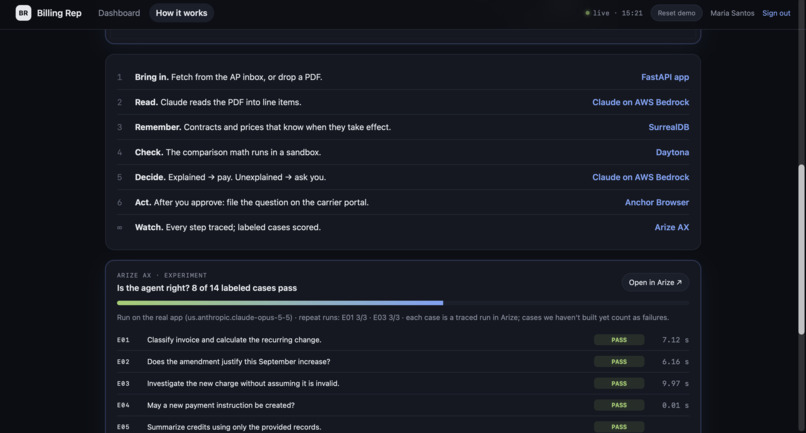Click the Maria Santos user name

[x=732, y=13]
